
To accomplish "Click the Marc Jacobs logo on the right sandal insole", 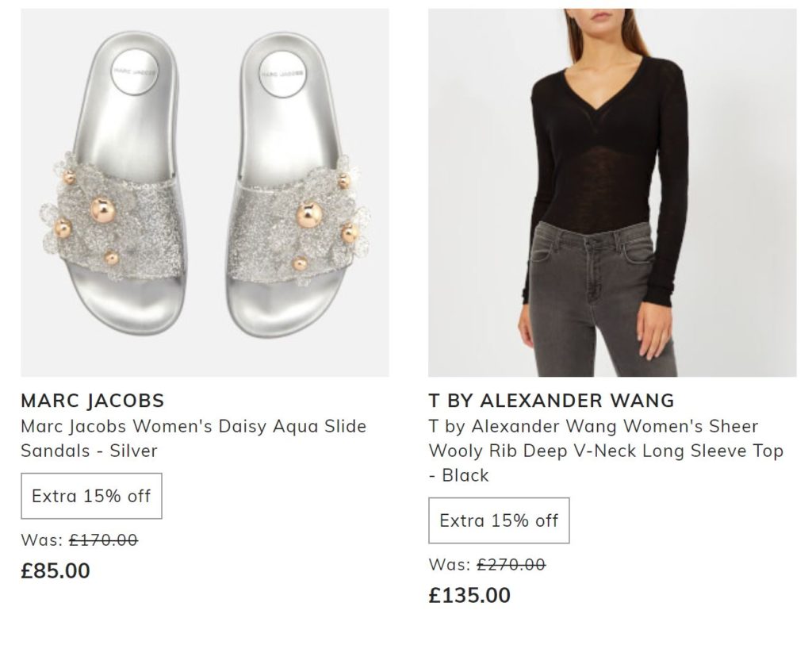I will (x=282, y=73).
